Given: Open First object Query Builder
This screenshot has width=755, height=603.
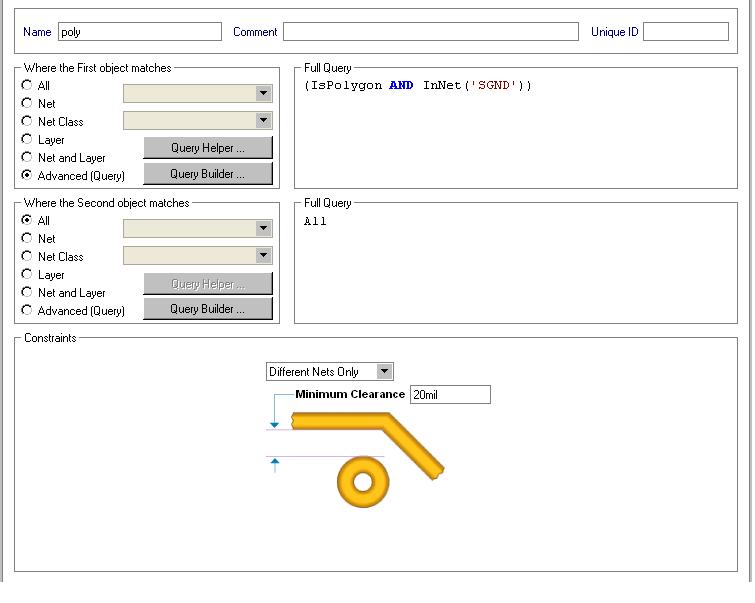Looking at the screenshot, I should point(208,174).
